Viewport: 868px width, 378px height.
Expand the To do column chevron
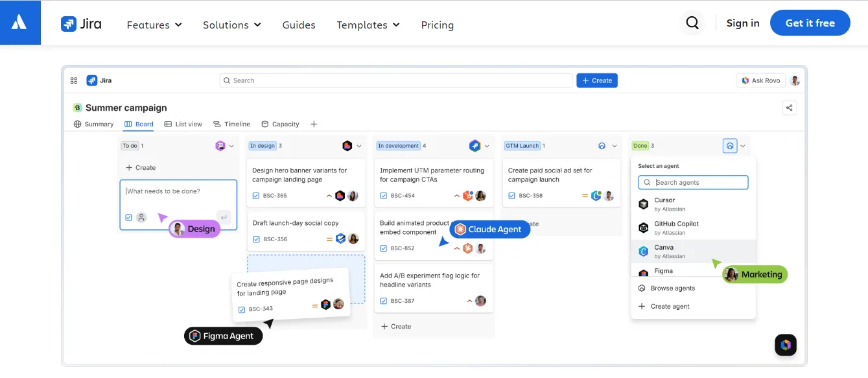pos(231,146)
